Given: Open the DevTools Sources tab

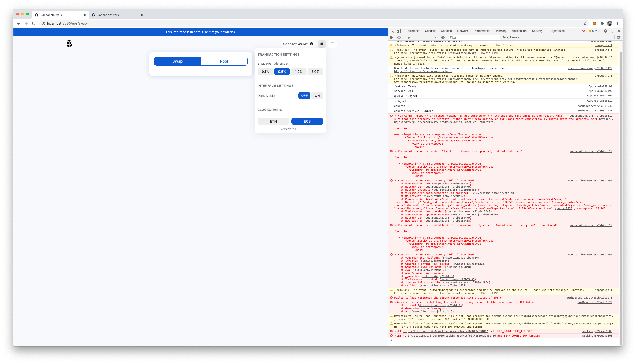Looking at the screenshot, I should [x=446, y=31].
